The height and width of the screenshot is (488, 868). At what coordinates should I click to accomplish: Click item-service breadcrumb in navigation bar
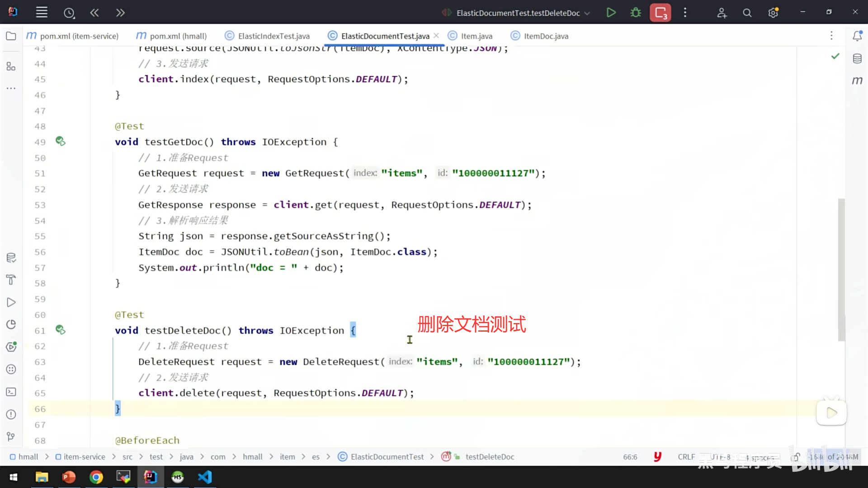(84, 457)
